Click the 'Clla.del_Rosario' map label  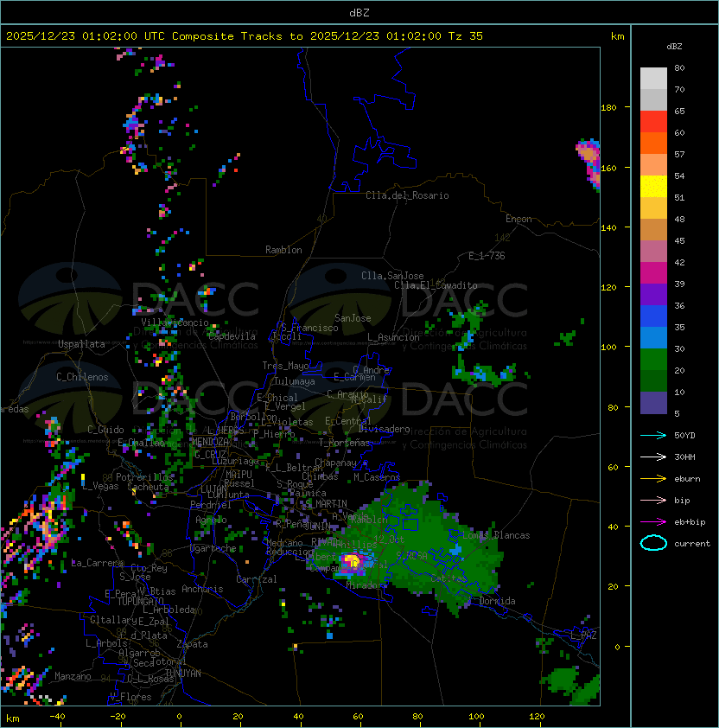coord(407,195)
